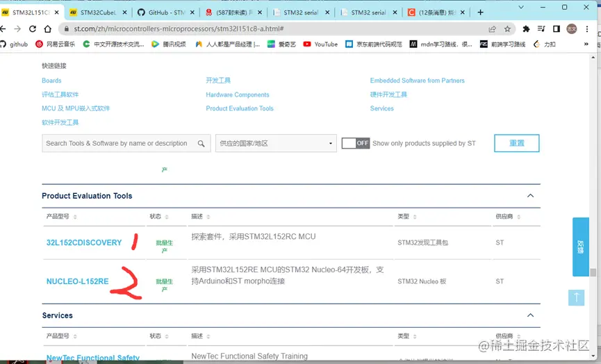
Task: Open the 爱奇艺 bookmark
Action: pyautogui.click(x=281, y=44)
